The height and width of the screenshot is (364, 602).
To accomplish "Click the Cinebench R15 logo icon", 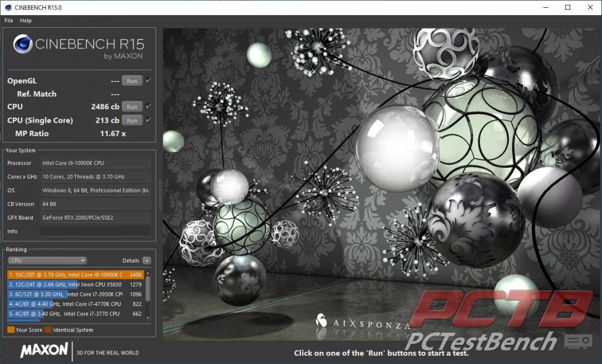I will pos(23,44).
